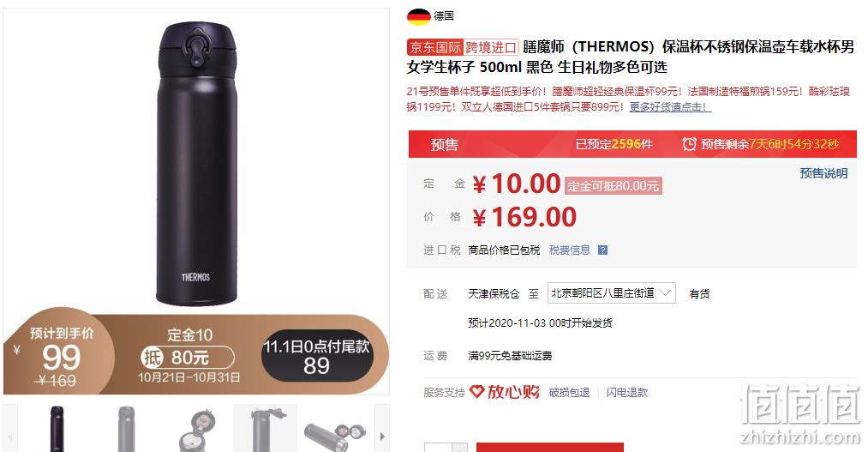Select the gray thermos thumbnail
The width and height of the screenshot is (868, 452).
point(126,430)
